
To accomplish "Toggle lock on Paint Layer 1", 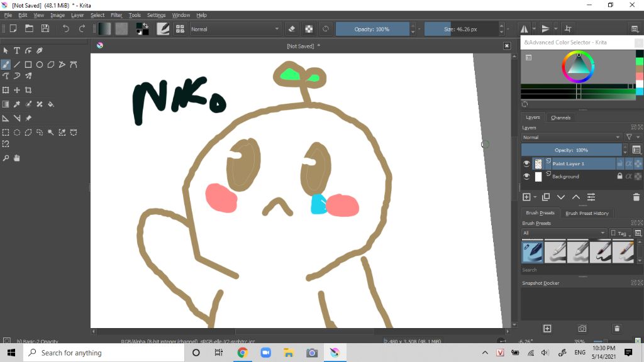I will pyautogui.click(x=619, y=163).
